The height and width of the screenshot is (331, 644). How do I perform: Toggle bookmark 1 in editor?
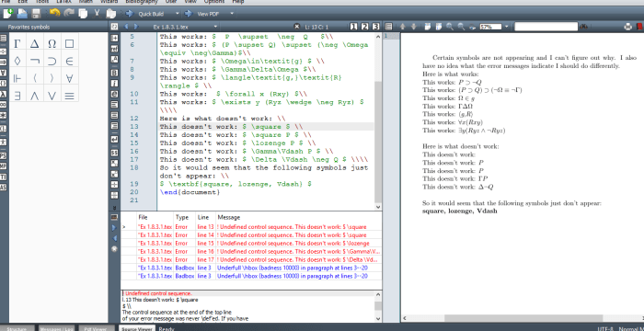click(353, 27)
